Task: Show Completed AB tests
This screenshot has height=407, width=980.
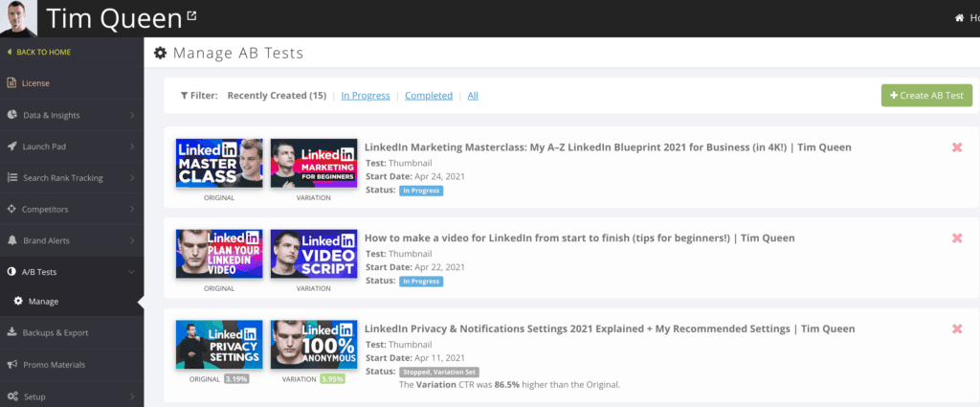Action: (429, 96)
